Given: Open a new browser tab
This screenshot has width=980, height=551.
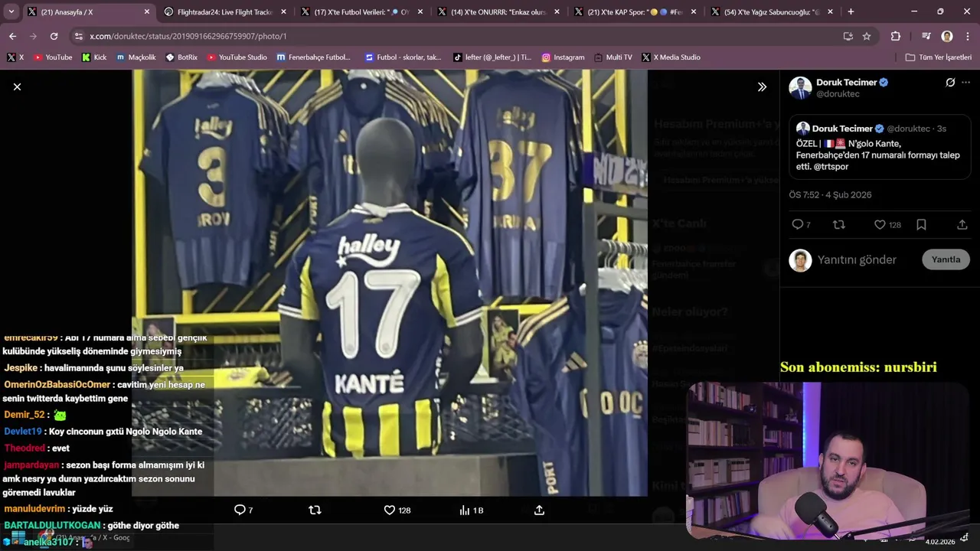Looking at the screenshot, I should pyautogui.click(x=851, y=12).
